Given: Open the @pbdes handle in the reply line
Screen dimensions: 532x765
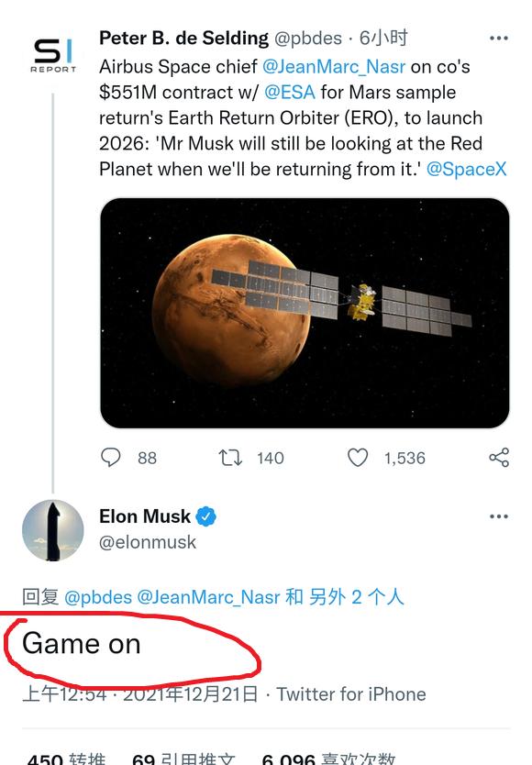Looking at the screenshot, I should point(98,597).
